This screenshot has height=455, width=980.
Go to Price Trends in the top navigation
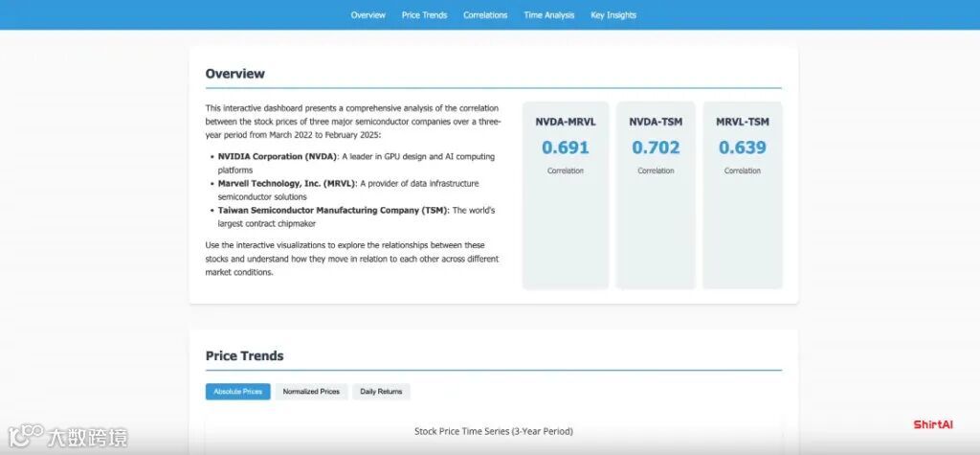pos(424,15)
